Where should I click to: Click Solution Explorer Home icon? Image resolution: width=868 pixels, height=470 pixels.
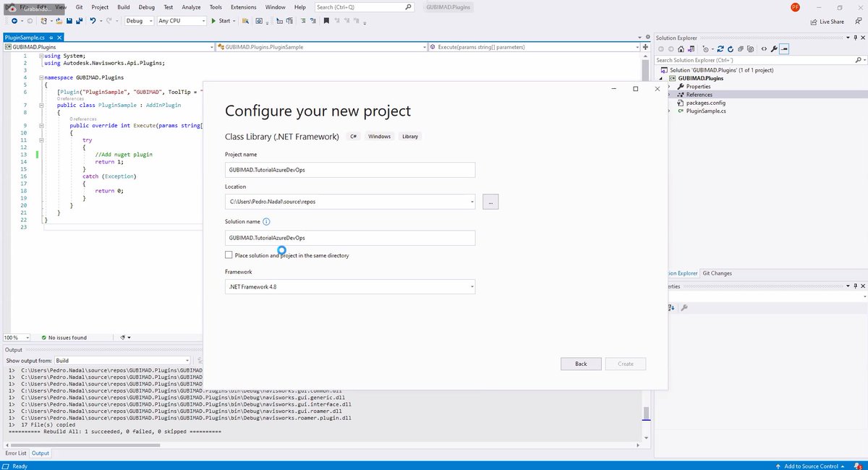[681, 49]
